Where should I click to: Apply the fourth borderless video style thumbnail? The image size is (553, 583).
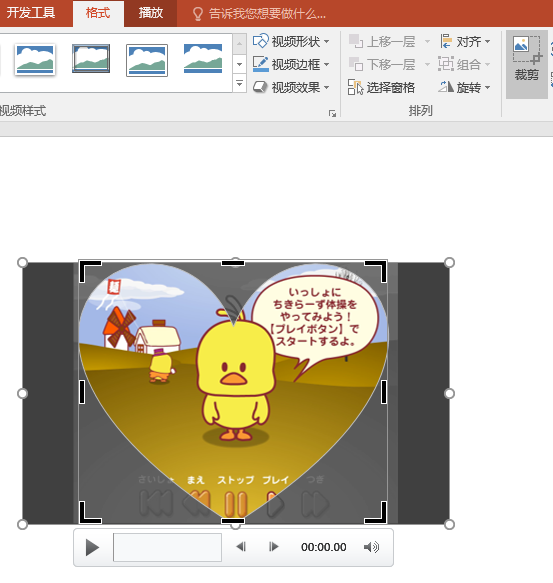203,58
